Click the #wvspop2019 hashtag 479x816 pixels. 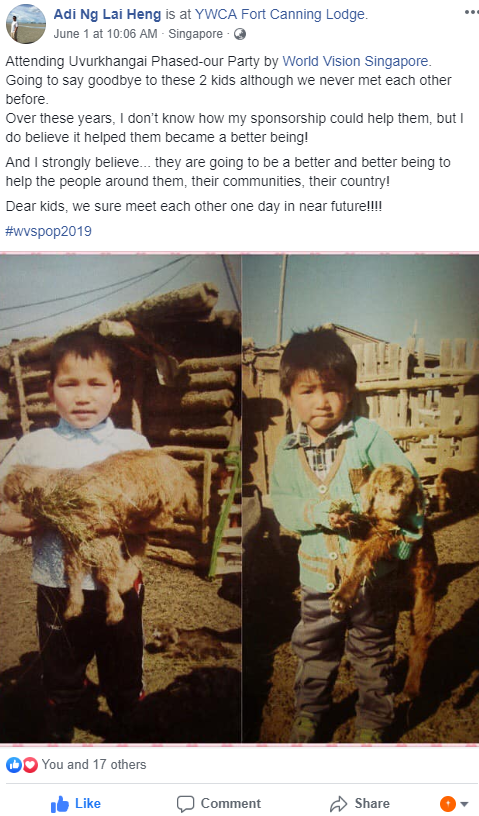(x=48, y=231)
